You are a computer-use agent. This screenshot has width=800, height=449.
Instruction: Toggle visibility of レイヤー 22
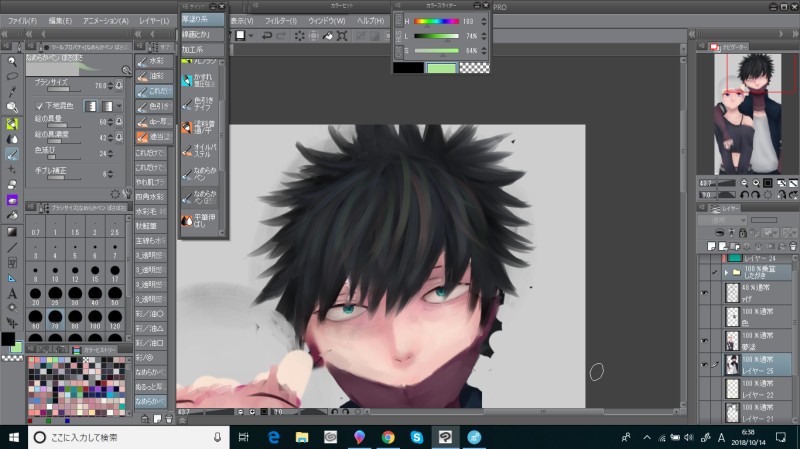704,389
